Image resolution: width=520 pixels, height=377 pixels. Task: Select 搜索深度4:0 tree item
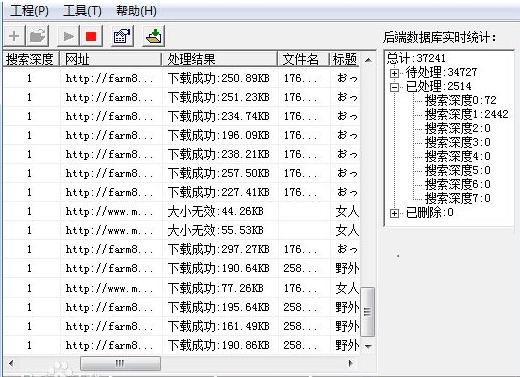pos(458,156)
